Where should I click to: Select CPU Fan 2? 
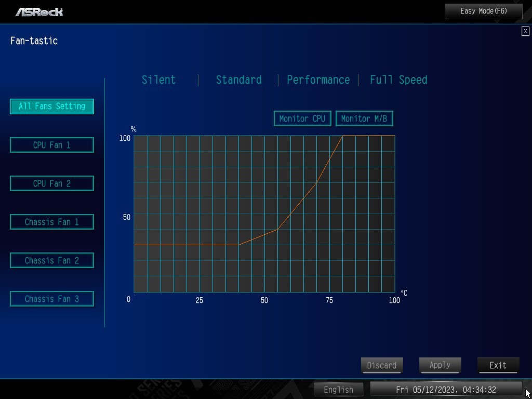click(x=52, y=183)
